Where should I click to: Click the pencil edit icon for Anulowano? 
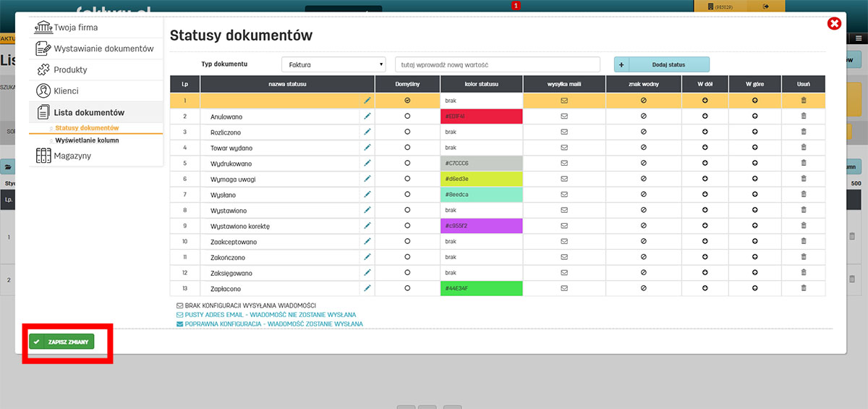367,117
